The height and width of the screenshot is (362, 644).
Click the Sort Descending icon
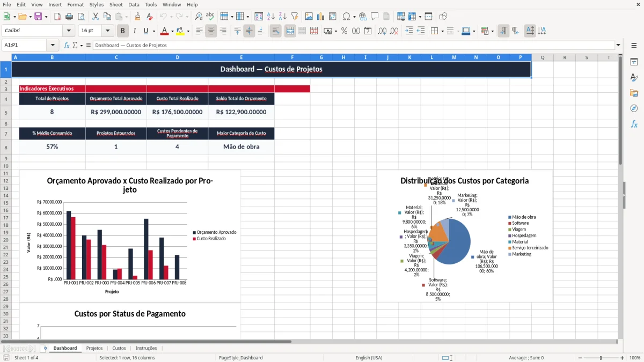(x=282, y=17)
